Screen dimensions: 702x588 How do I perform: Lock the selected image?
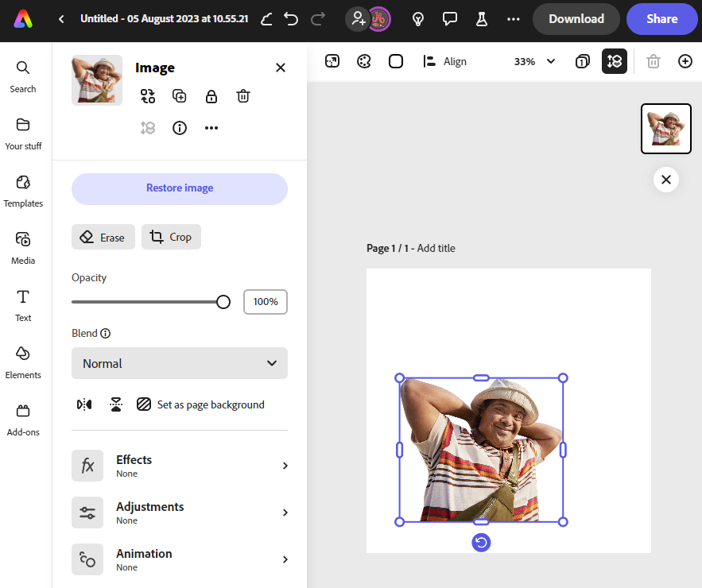click(x=211, y=95)
